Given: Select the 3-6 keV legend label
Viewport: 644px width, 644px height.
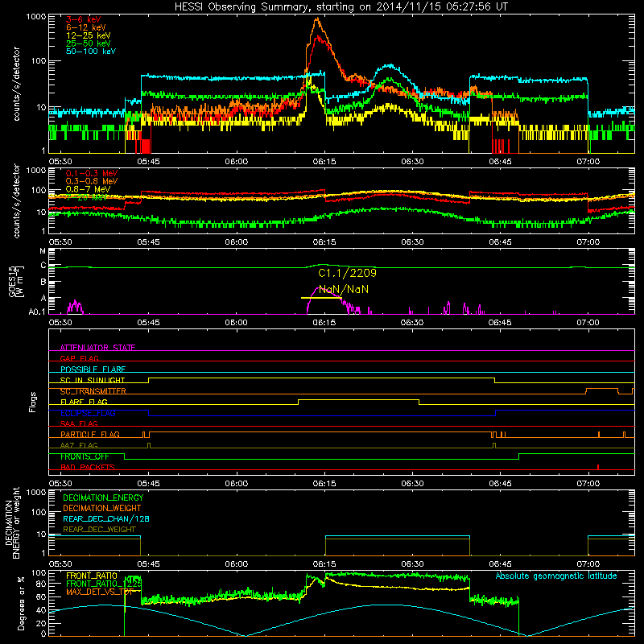Looking at the screenshot, I should coord(84,19).
